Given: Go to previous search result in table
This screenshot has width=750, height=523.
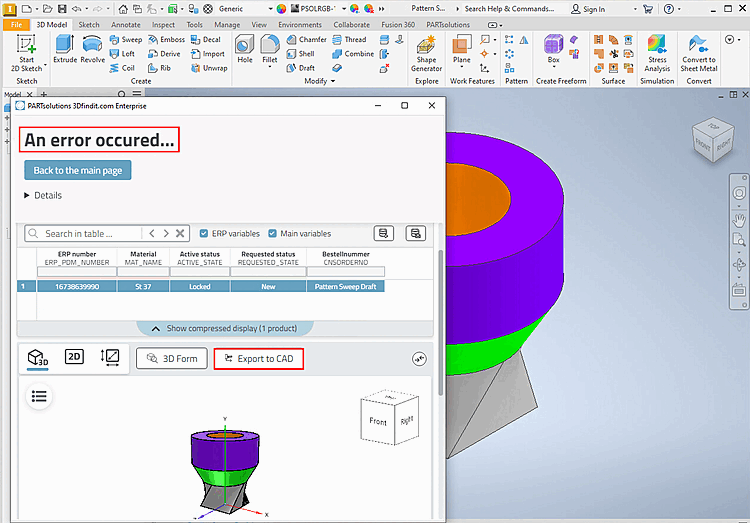Looking at the screenshot, I should tap(152, 234).
